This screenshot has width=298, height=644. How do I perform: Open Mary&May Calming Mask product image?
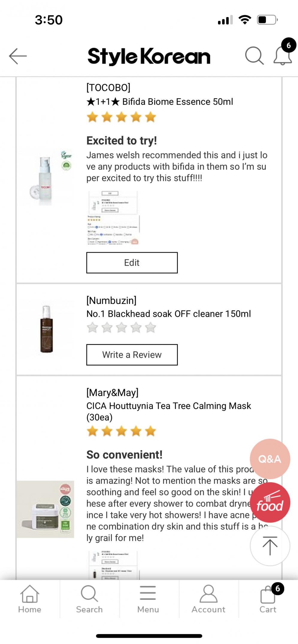tap(45, 509)
